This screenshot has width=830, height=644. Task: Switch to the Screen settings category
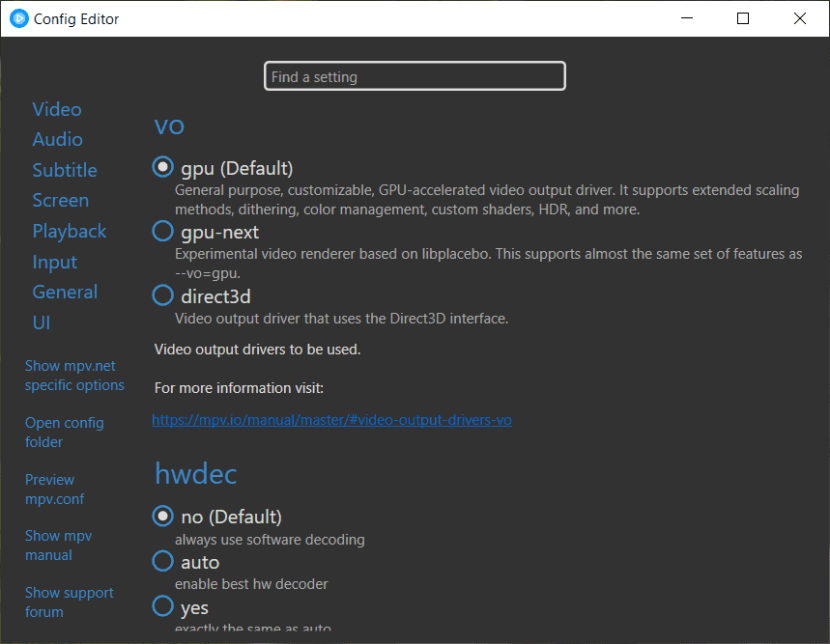[x=61, y=200]
